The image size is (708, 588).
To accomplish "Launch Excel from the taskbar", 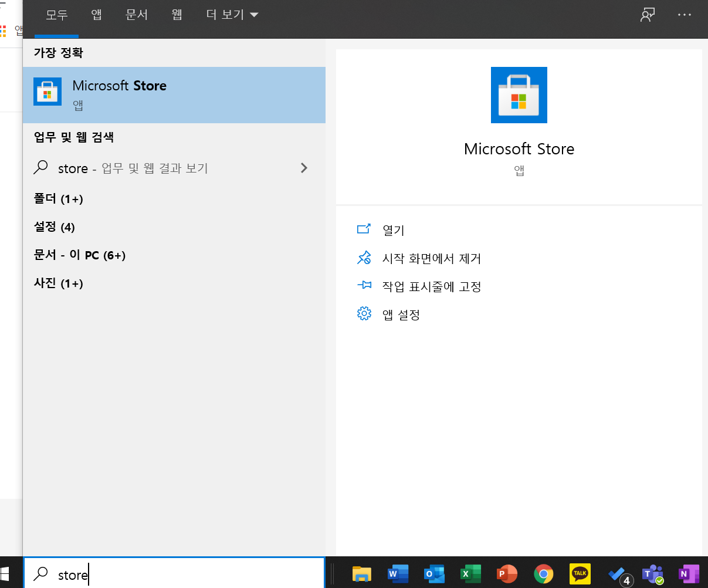I will click(x=471, y=573).
